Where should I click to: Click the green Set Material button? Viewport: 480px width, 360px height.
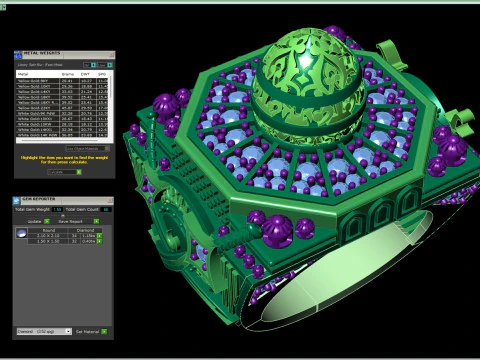104,331
